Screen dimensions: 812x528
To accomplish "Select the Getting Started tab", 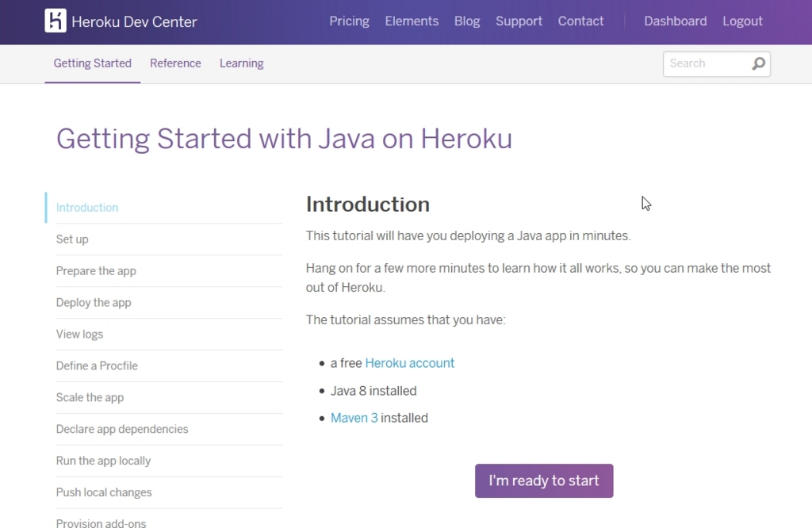I will [93, 63].
